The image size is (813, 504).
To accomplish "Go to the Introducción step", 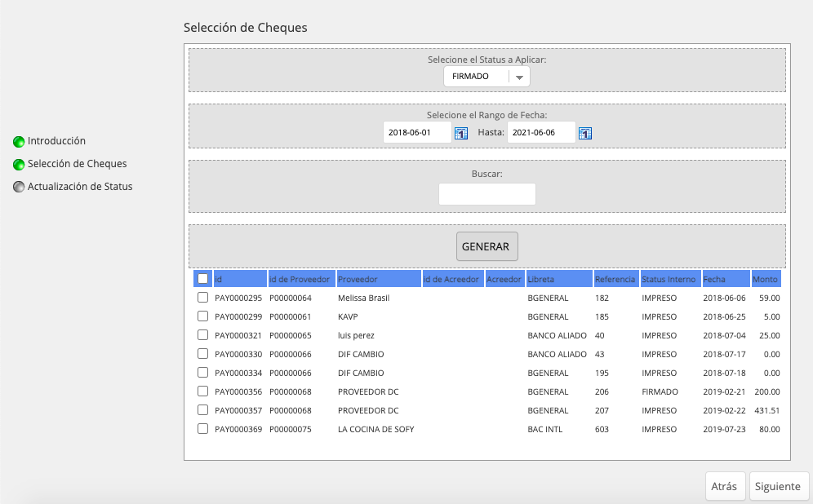I will click(56, 141).
